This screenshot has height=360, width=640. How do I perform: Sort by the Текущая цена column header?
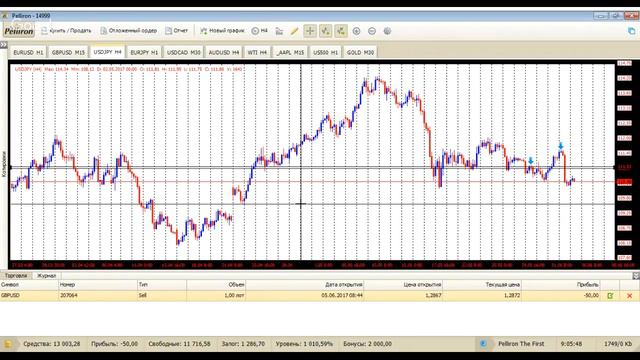(x=482, y=284)
